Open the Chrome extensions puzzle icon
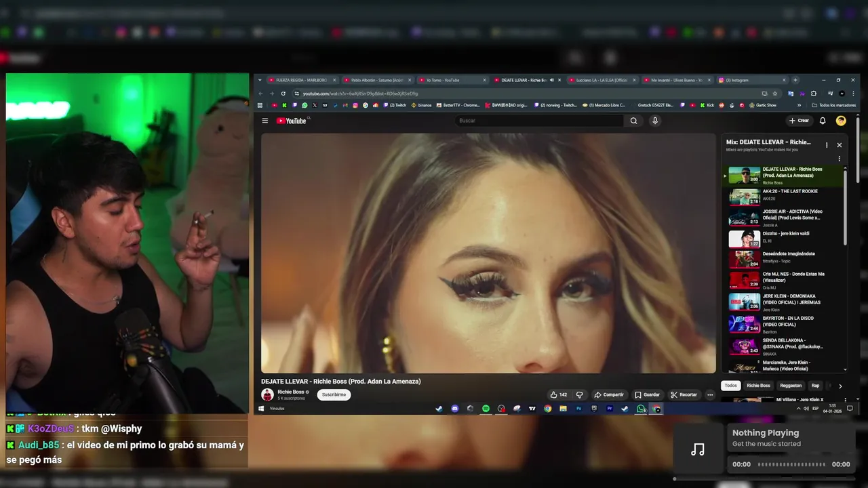This screenshot has width=868, height=488. (814, 94)
